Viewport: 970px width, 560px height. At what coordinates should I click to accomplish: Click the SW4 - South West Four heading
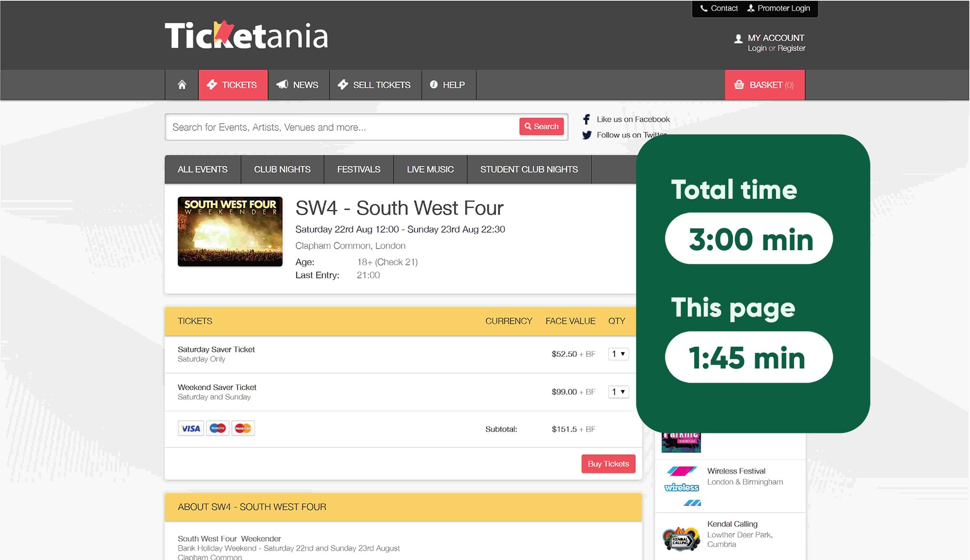(x=400, y=208)
